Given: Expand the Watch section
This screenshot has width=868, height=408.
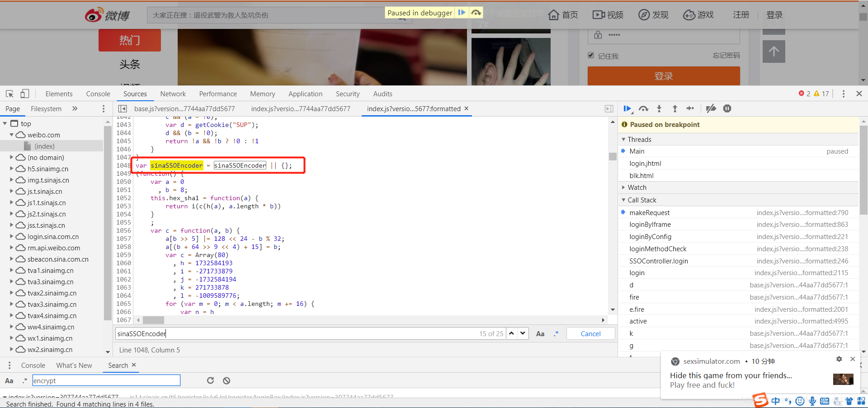Looking at the screenshot, I should [637, 188].
